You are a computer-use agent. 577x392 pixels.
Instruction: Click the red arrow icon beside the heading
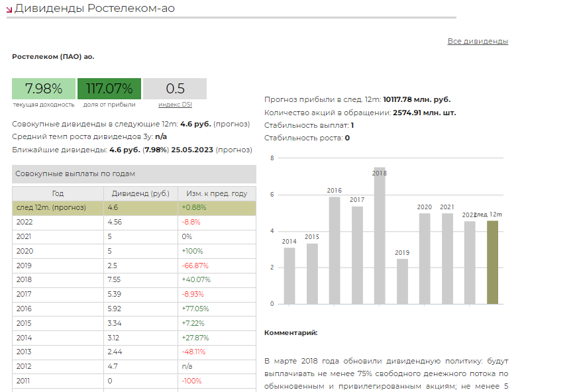pos(9,9)
